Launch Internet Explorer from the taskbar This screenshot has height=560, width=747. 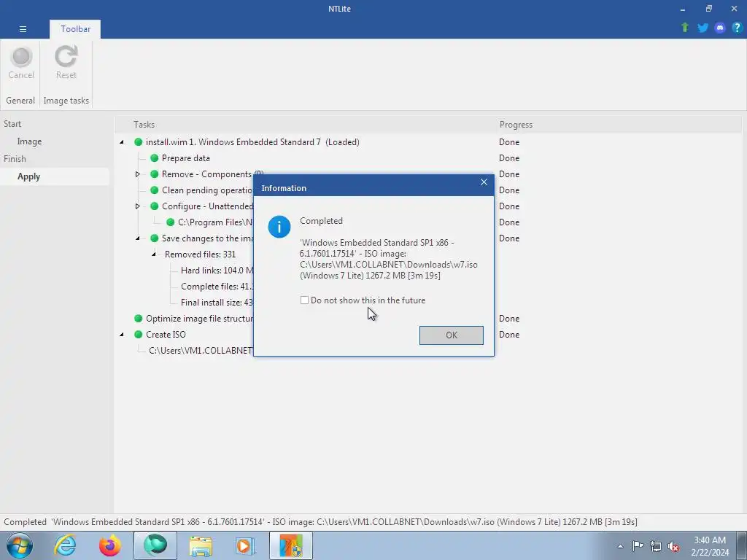click(65, 545)
